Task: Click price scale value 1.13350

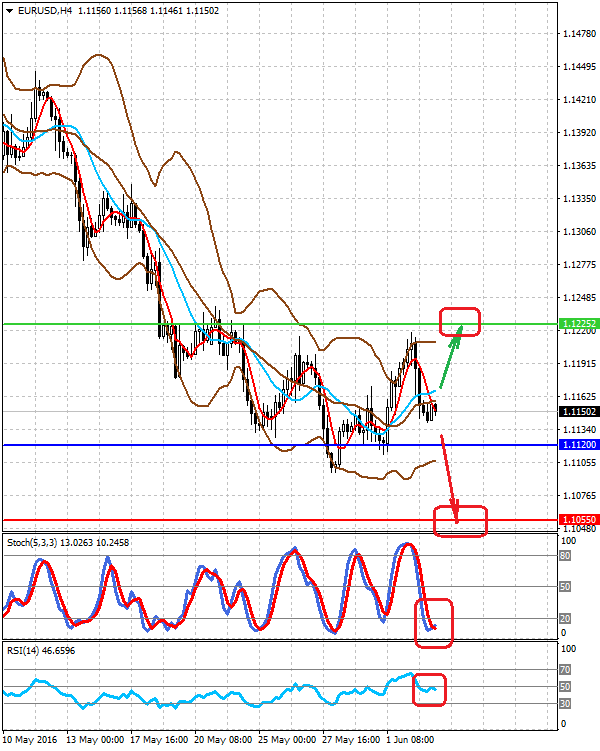Action: tap(579, 199)
